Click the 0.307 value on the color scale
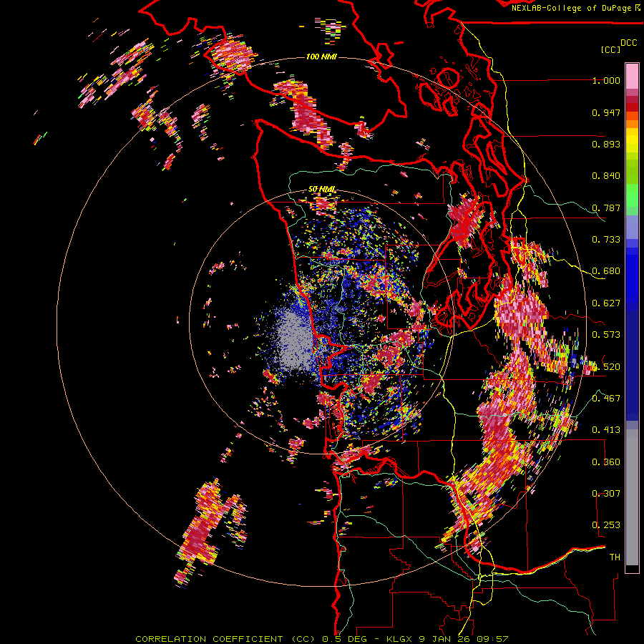The height and width of the screenshot is (644, 644). [x=606, y=494]
